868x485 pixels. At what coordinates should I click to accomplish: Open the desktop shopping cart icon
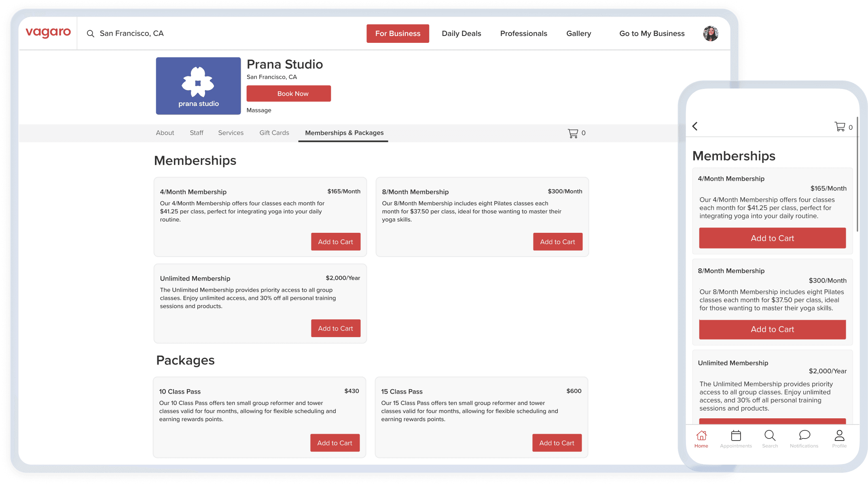click(573, 133)
